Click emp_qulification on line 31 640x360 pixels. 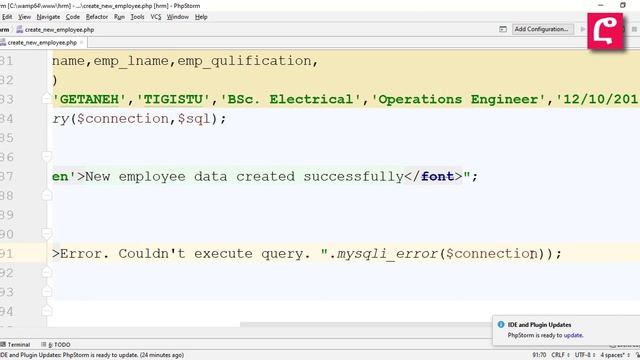(244, 61)
